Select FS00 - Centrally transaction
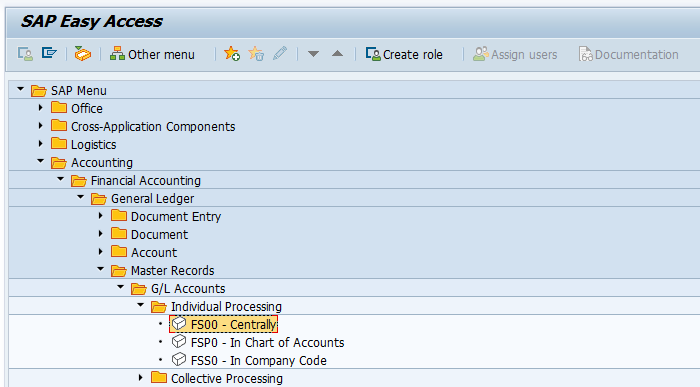Image resolution: width=700 pixels, height=387 pixels. click(233, 325)
